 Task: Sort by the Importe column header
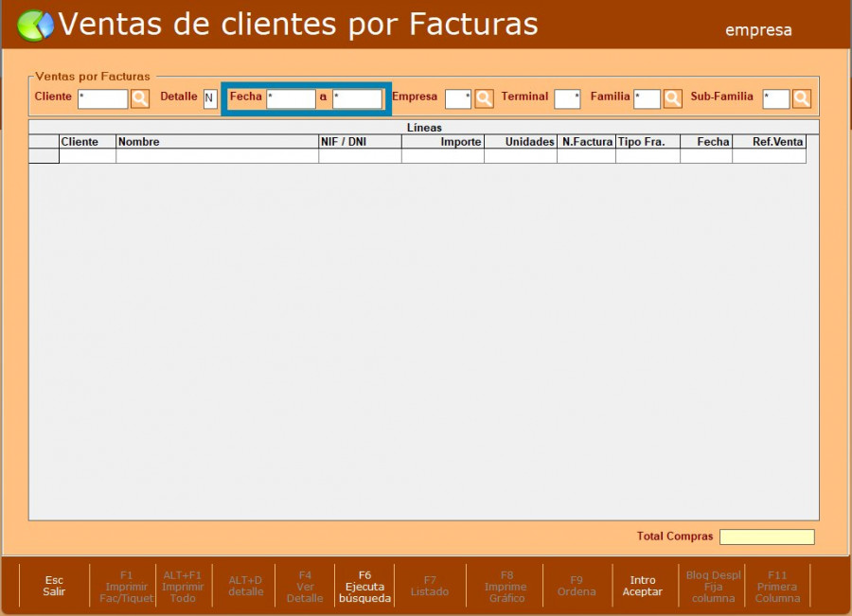(442, 142)
